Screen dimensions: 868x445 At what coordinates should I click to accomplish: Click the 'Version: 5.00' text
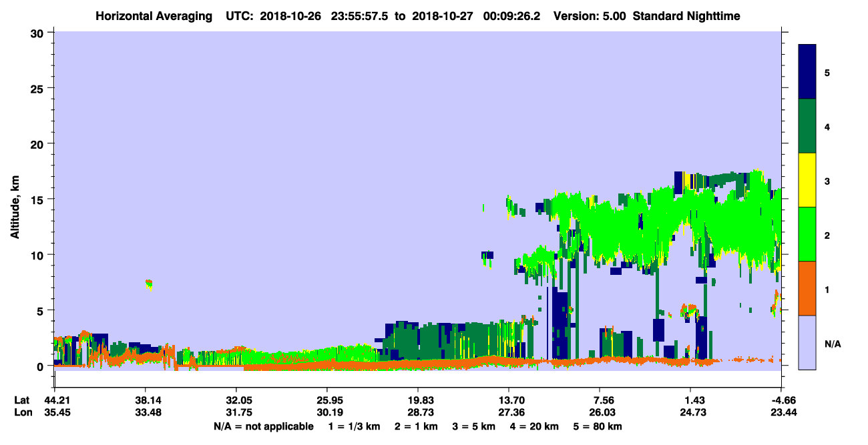pos(590,16)
